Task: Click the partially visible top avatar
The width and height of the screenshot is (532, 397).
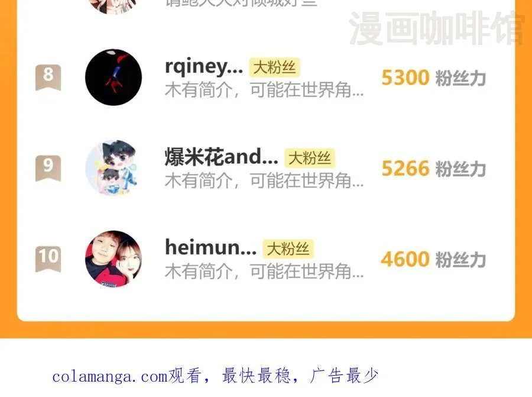Action: pos(113,6)
